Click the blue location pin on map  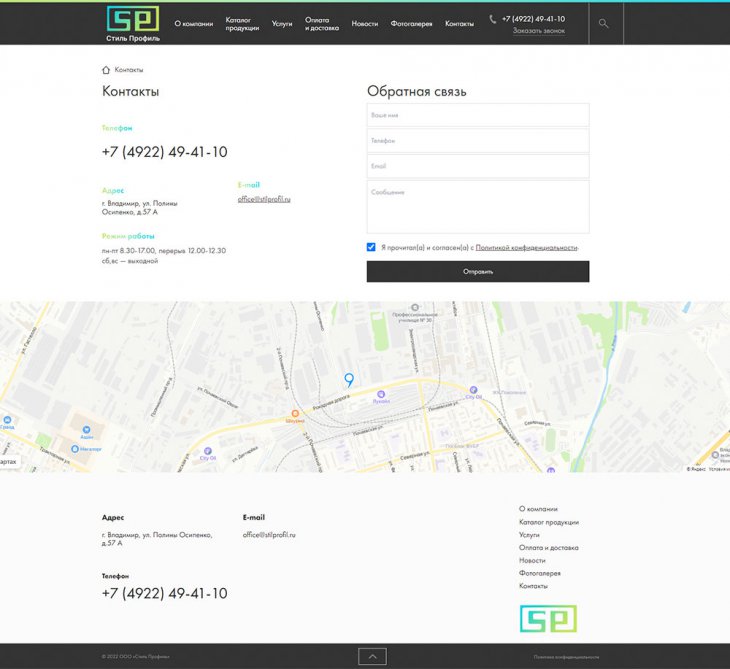[x=349, y=379]
